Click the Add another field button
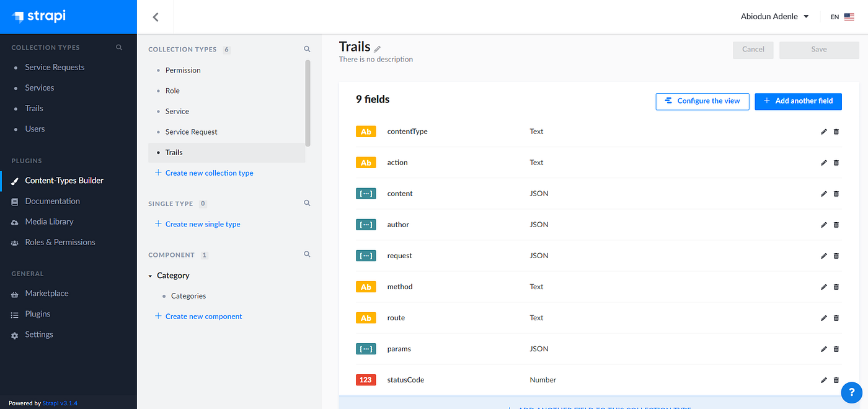Viewport: 868px width, 409px height. (798, 101)
